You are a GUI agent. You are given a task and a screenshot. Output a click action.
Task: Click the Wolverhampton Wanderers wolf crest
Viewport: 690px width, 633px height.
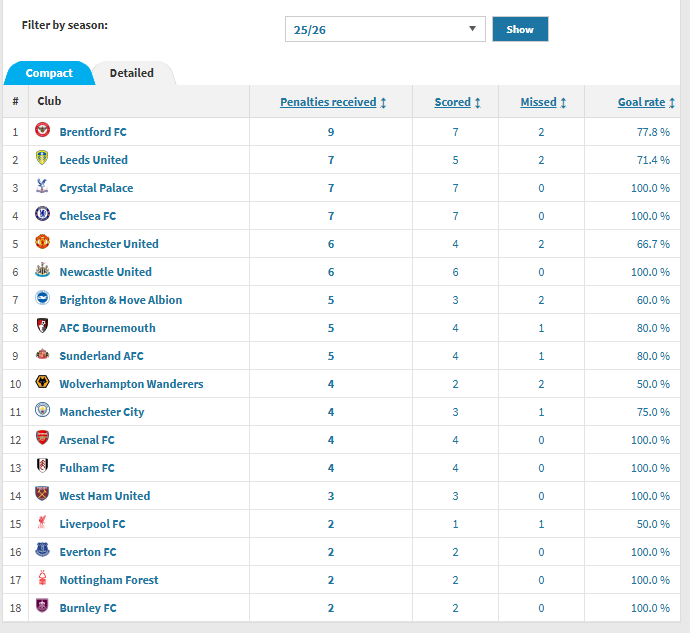(x=42, y=382)
